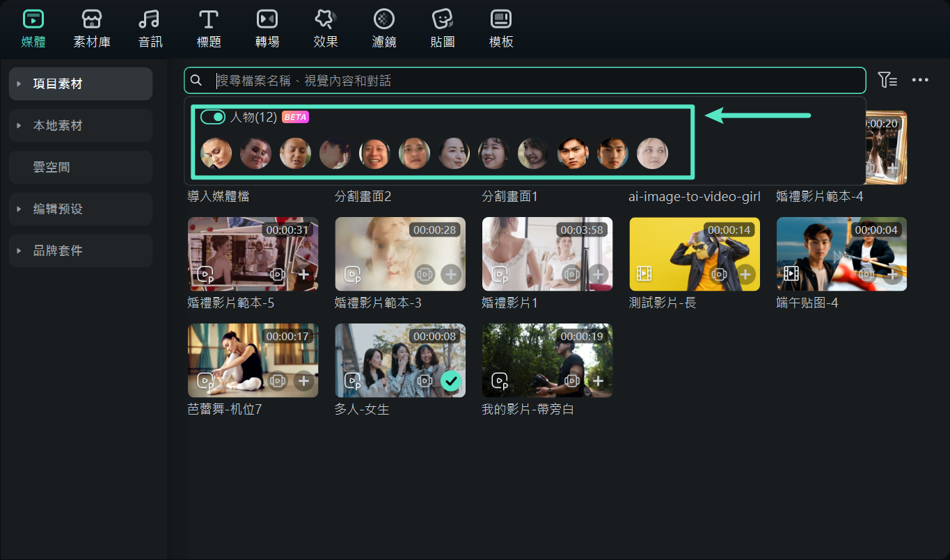950x560 pixels.
Task: Add 婚禮影片1 with its plus icon
Action: pos(599,274)
